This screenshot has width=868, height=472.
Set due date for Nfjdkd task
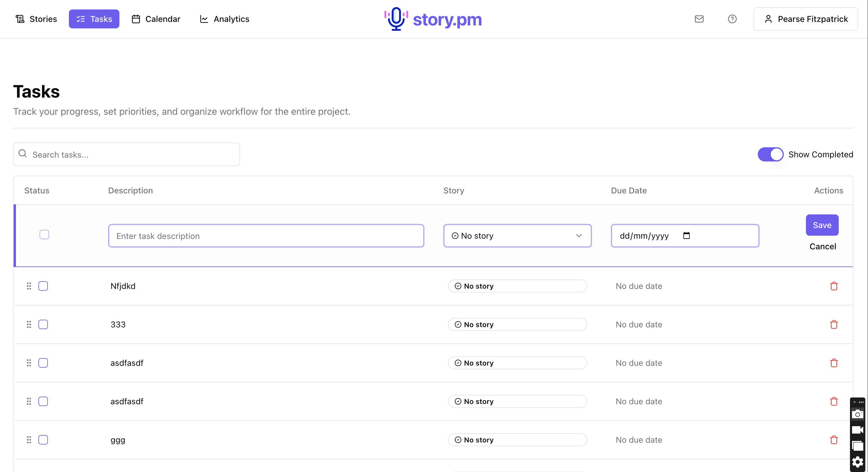tap(639, 286)
